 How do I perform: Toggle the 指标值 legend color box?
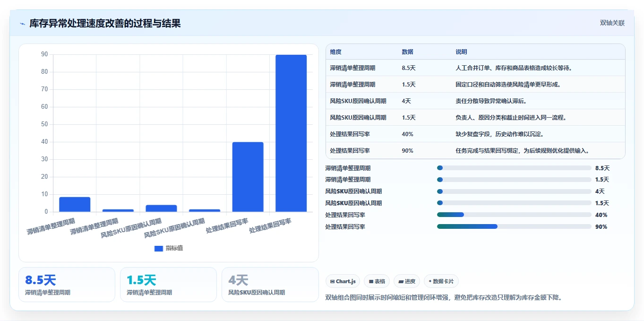(x=159, y=248)
